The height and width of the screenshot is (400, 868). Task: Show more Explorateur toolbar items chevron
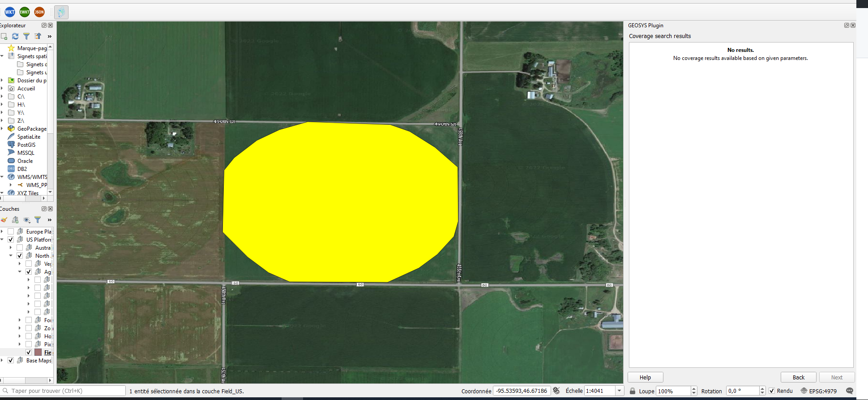tap(50, 36)
